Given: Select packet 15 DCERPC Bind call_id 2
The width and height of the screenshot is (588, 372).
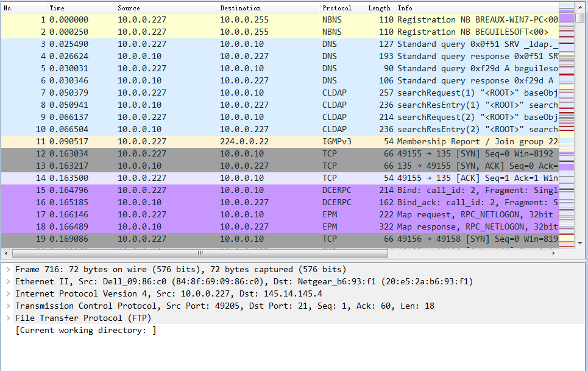Looking at the screenshot, I should tap(280, 190).
